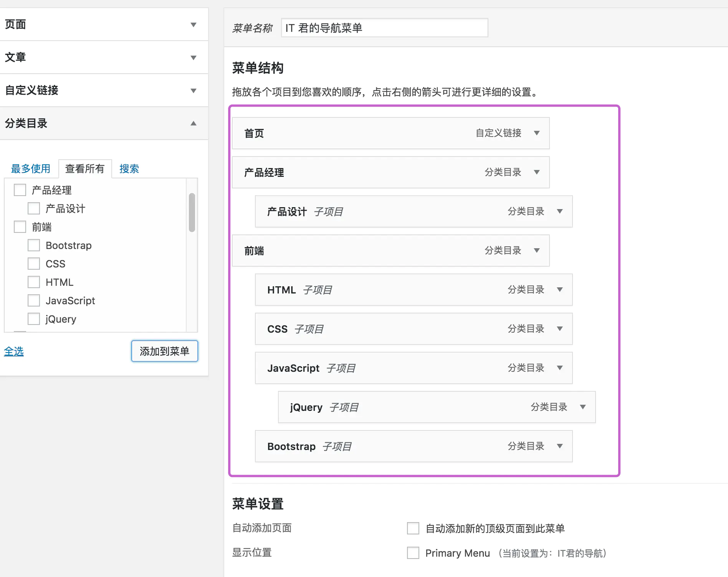
Task: Open settings arrow for jQuery sub item
Action: point(583,407)
